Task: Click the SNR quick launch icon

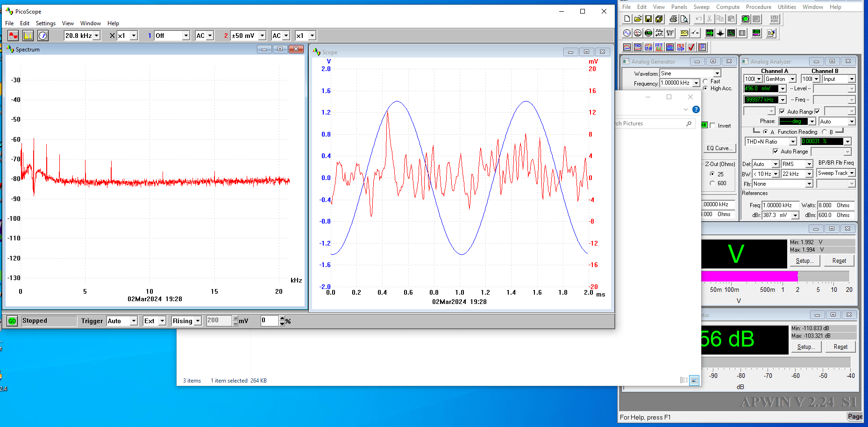Action: pyautogui.click(x=648, y=47)
